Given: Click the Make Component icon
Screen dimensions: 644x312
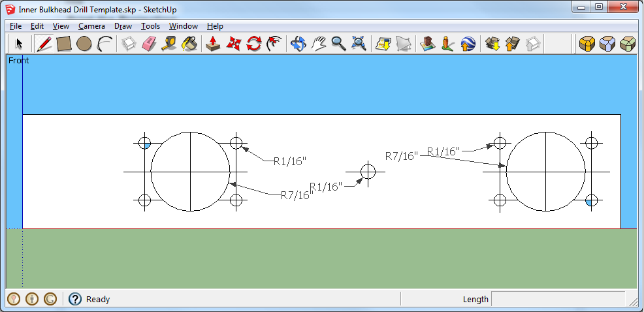Looking at the screenshot, I should 129,44.
